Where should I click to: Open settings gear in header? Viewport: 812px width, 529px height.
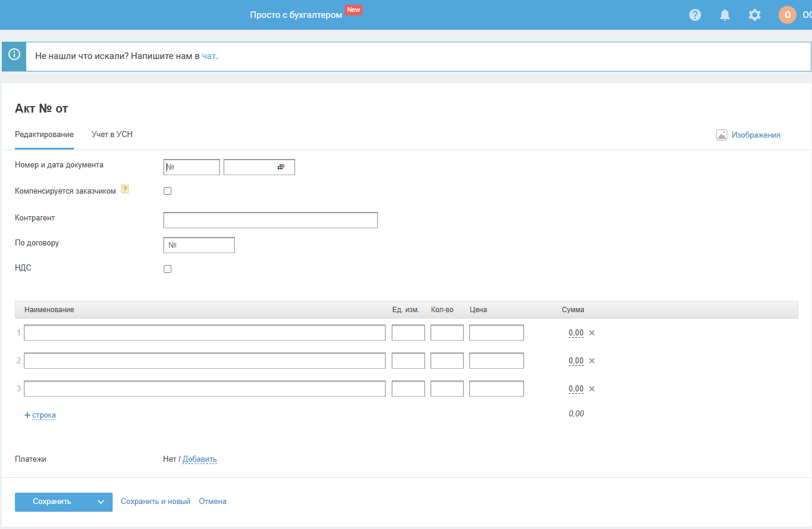pos(755,15)
